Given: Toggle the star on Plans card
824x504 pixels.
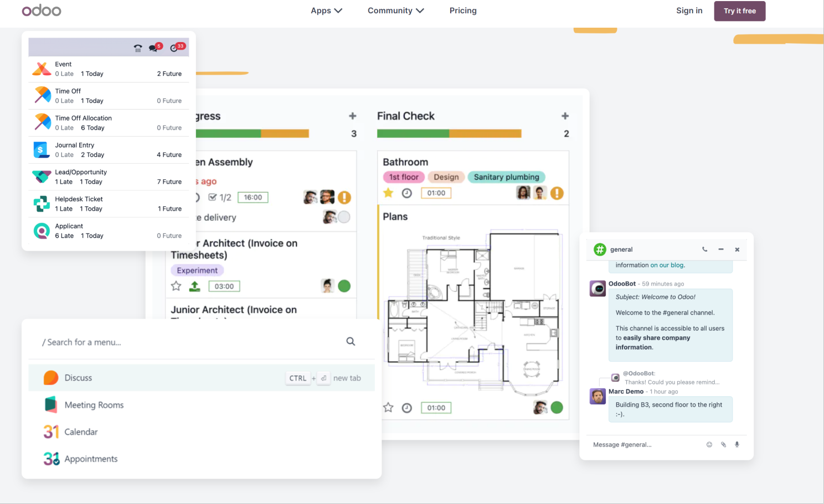Looking at the screenshot, I should (x=388, y=408).
